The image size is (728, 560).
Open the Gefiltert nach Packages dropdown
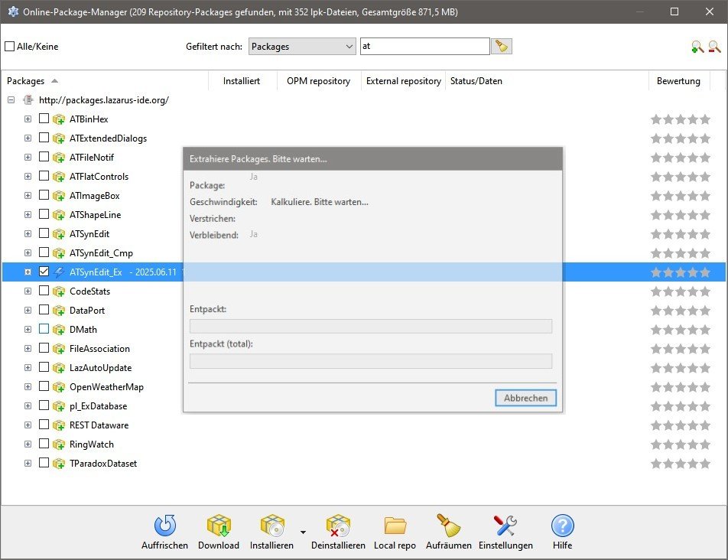pos(302,47)
